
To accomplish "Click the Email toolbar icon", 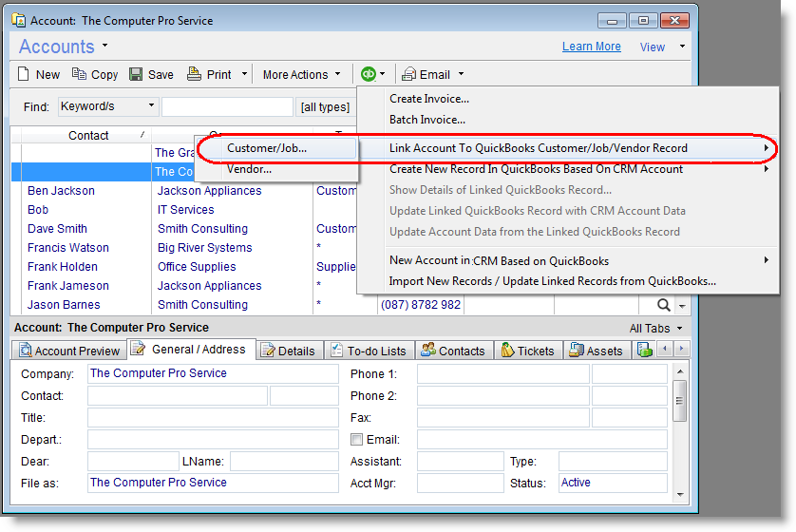I will tap(409, 74).
